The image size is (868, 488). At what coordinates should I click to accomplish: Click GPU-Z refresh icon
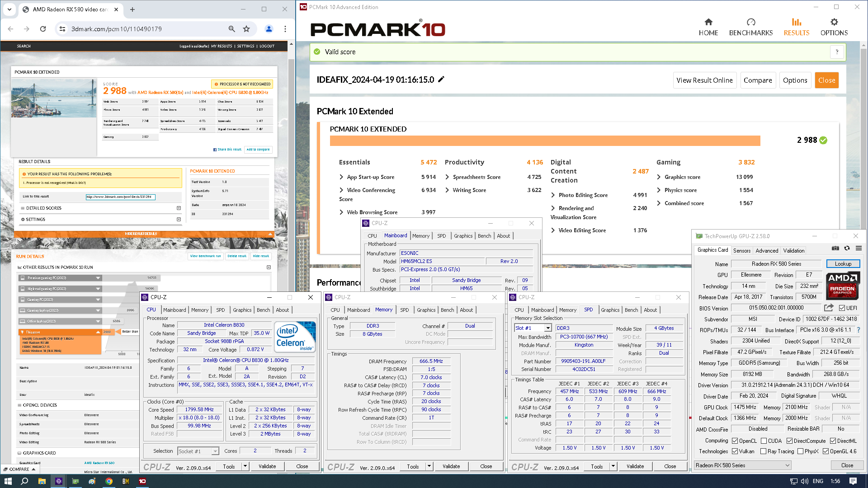point(847,248)
